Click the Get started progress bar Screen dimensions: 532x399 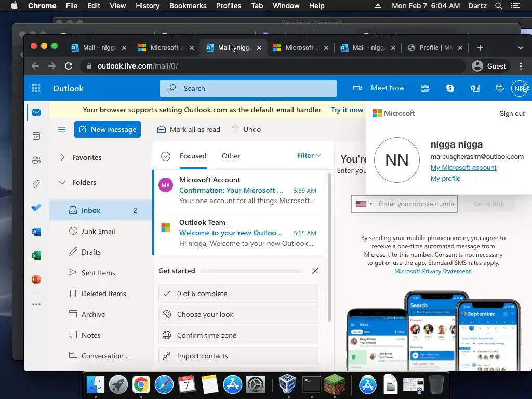click(x=251, y=271)
